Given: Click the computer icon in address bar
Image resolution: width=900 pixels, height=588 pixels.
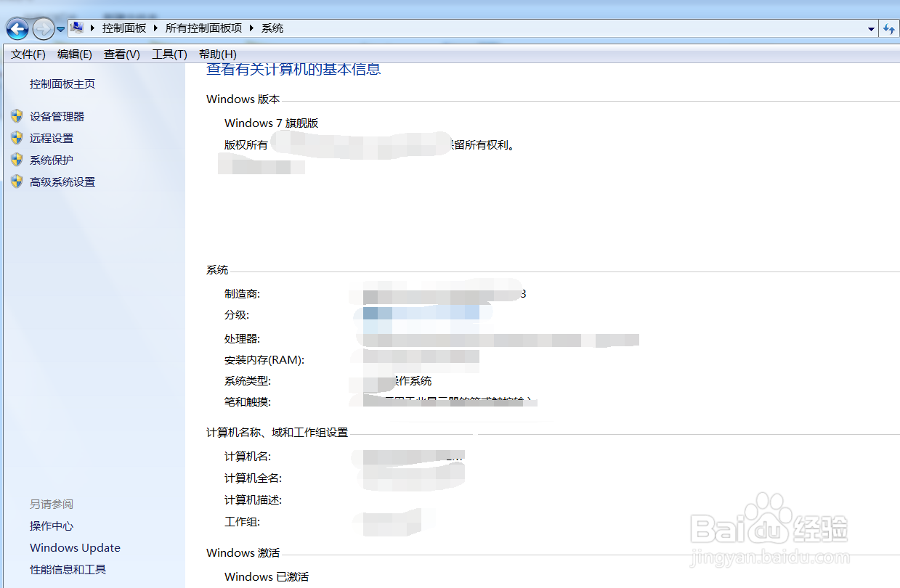Looking at the screenshot, I should click(77, 28).
